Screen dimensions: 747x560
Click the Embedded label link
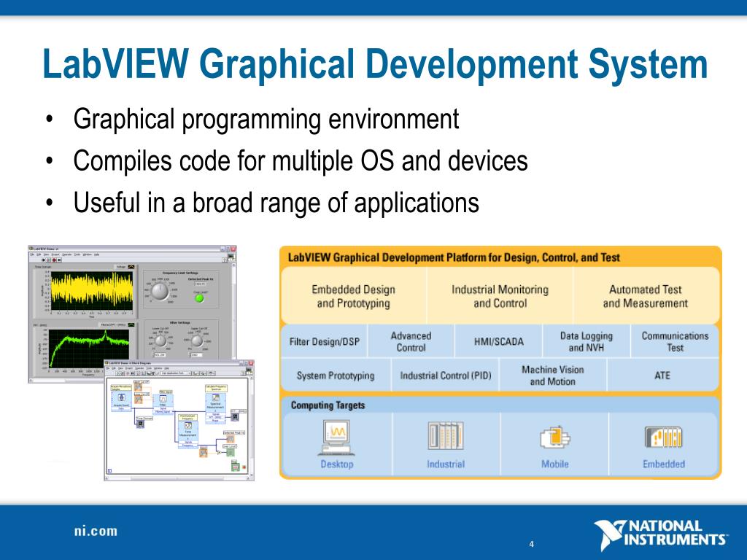664,464
